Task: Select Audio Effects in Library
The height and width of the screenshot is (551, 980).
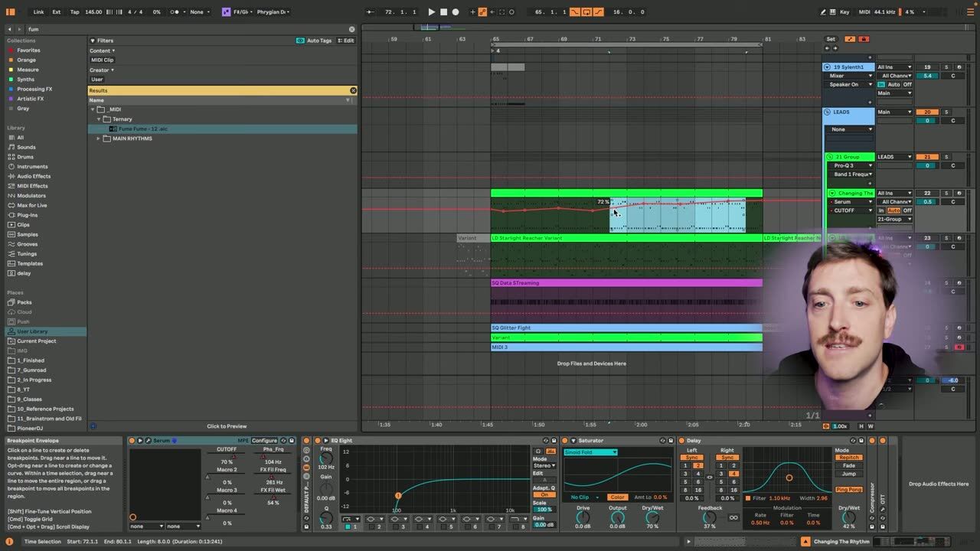Action: tap(34, 176)
